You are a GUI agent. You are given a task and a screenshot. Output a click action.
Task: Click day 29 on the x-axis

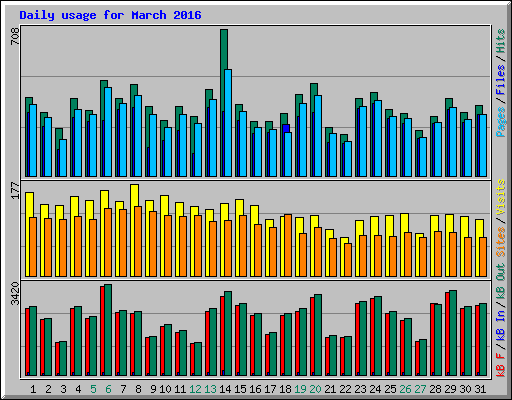(x=450, y=389)
